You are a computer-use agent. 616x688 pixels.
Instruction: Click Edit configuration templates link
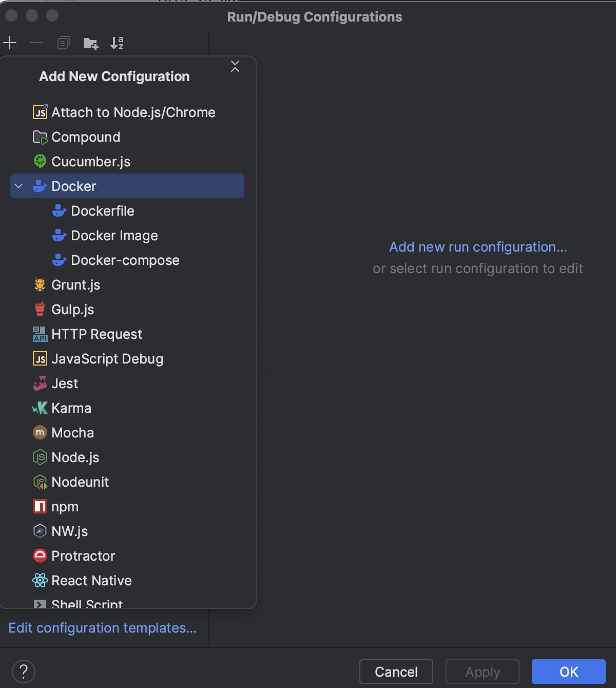pos(103,628)
